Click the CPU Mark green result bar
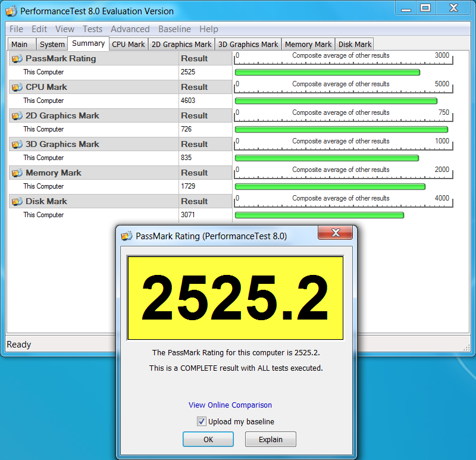Screen dimensions: 476x460 tap(336, 101)
